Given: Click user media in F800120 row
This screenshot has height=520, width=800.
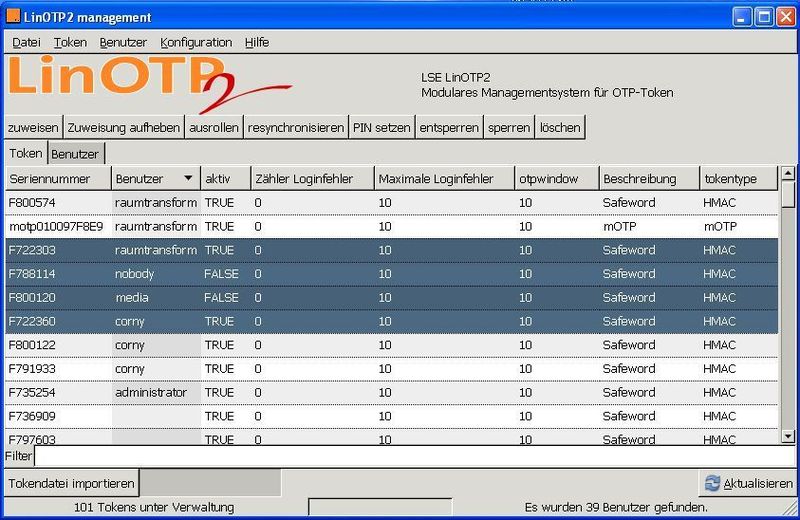Looking at the screenshot, I should 132,298.
